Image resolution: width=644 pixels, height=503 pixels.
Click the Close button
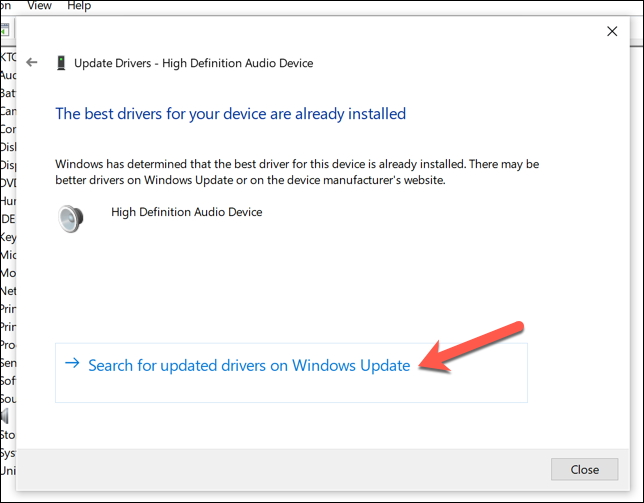pyautogui.click(x=584, y=469)
